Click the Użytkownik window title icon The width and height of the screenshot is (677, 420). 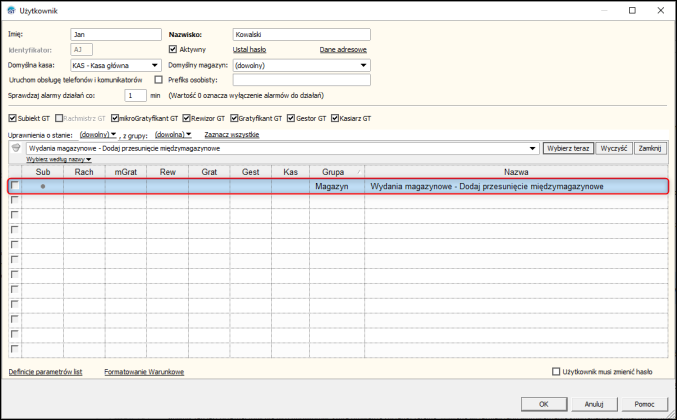11,10
